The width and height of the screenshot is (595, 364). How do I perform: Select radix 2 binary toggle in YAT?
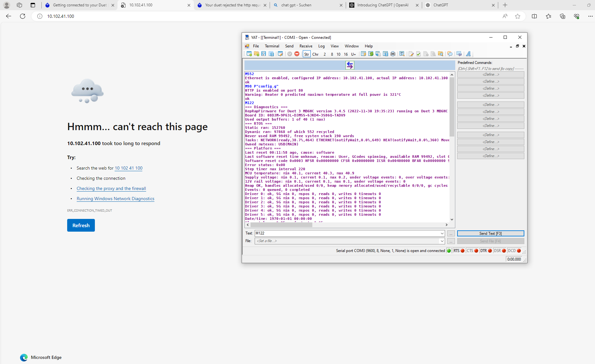325,54
